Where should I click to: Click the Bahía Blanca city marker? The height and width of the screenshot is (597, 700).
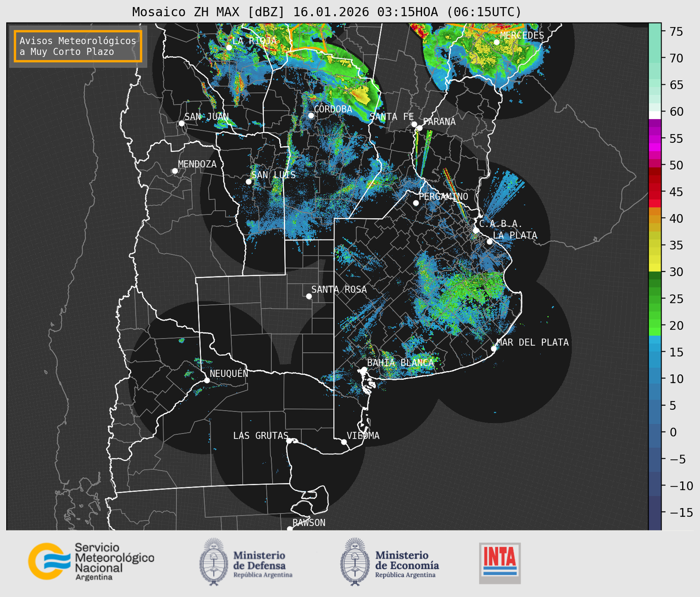[364, 369]
